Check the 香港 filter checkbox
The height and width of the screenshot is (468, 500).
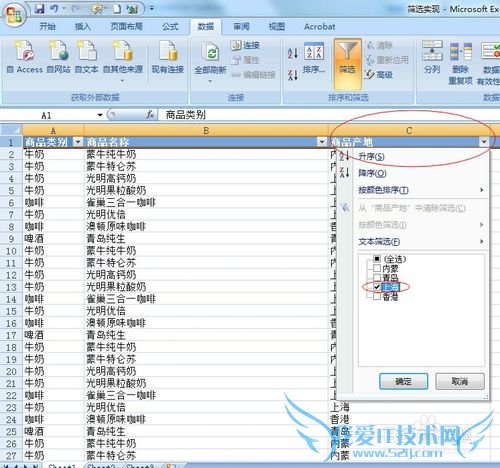point(377,296)
